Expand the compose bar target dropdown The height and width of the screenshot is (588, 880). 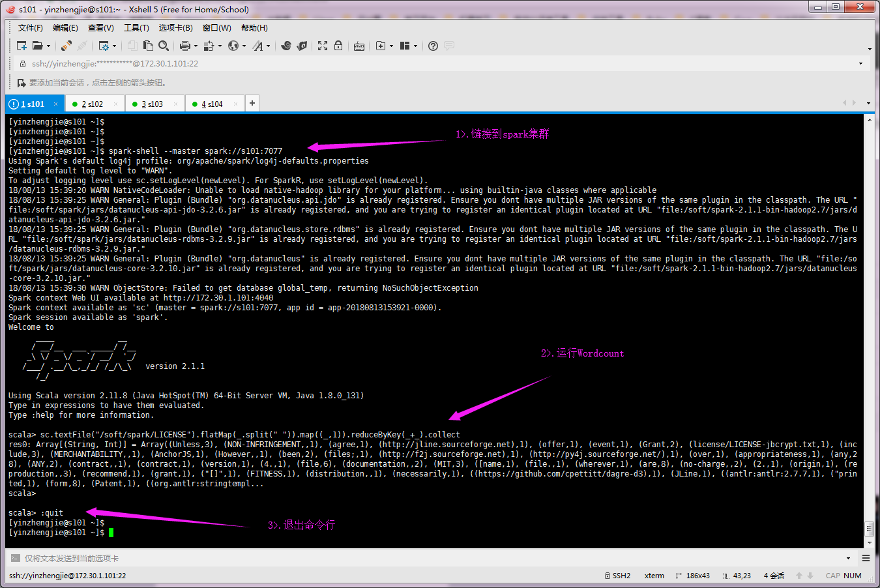coord(848,558)
